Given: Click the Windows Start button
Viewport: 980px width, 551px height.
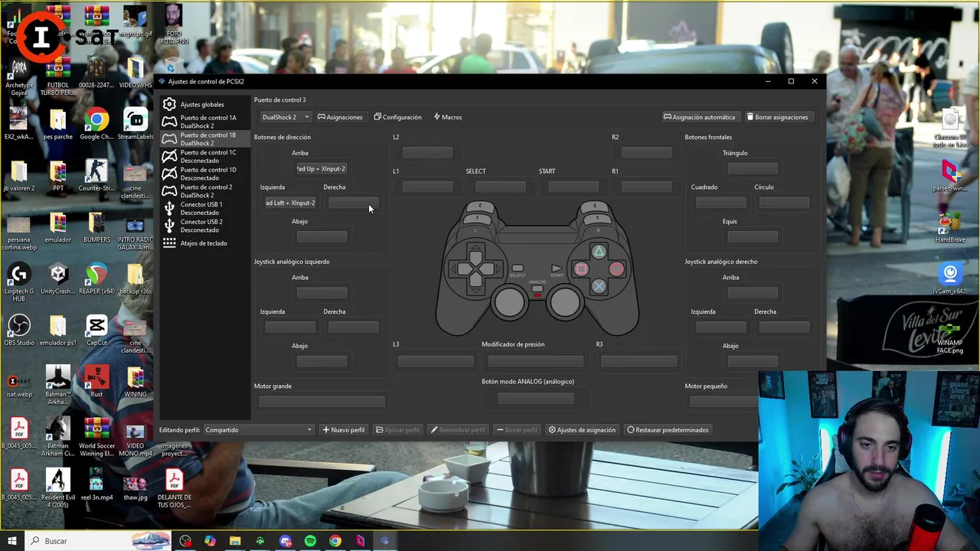Looking at the screenshot, I should [x=12, y=541].
